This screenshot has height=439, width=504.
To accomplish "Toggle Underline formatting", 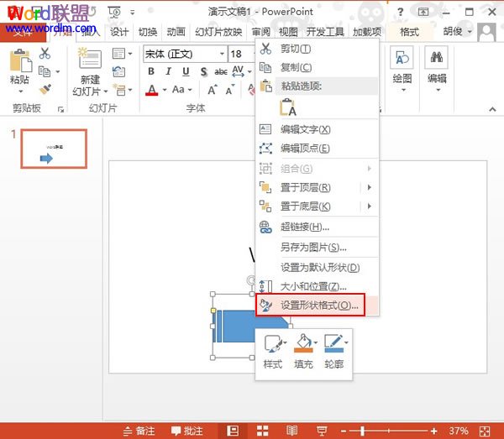I will point(186,71).
